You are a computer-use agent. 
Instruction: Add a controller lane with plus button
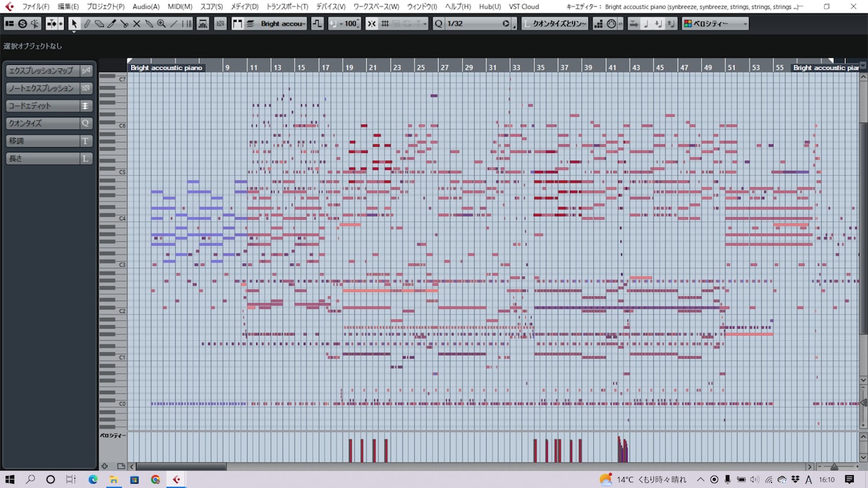pyautogui.click(x=104, y=466)
